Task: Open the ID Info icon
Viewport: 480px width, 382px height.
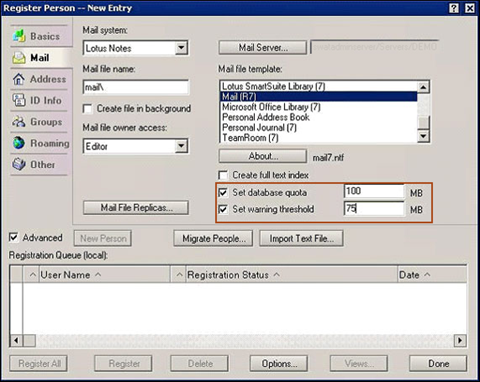Action: click(x=19, y=100)
